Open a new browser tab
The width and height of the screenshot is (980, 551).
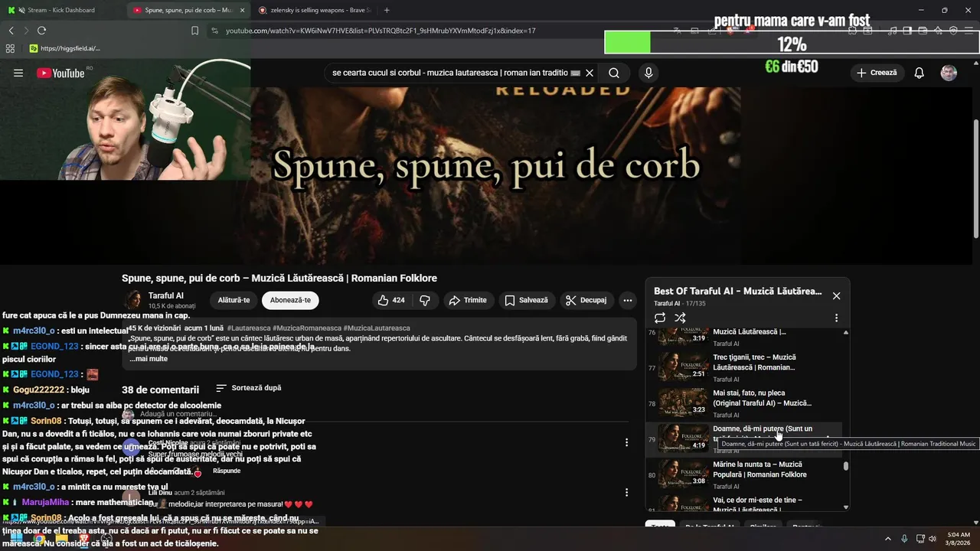pyautogui.click(x=387, y=10)
